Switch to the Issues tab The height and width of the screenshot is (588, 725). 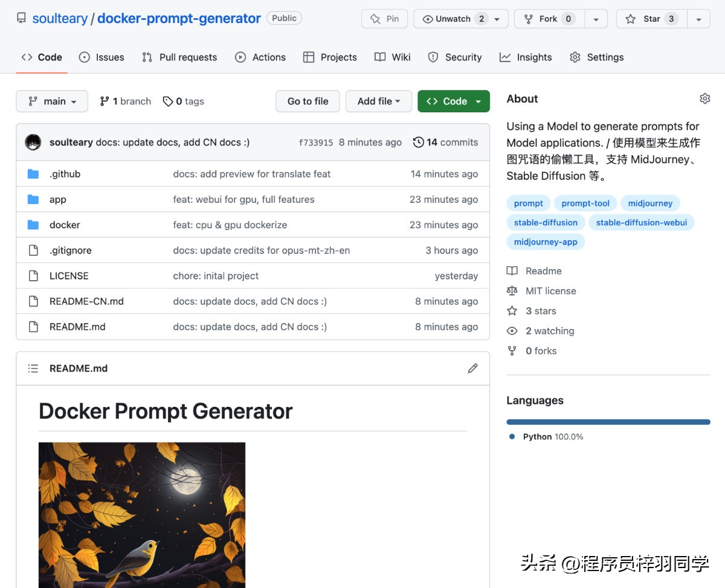(101, 57)
